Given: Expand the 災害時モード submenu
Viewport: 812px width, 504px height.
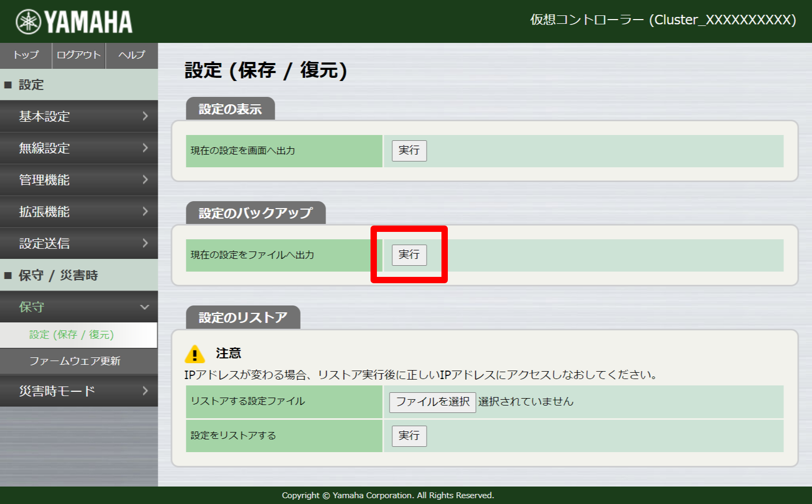Looking at the screenshot, I should 78,391.
